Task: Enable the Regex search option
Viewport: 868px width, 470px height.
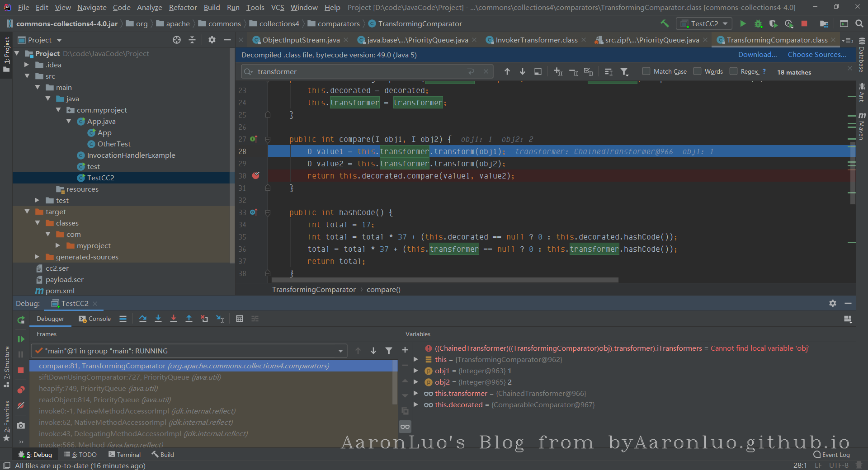Action: pos(734,71)
